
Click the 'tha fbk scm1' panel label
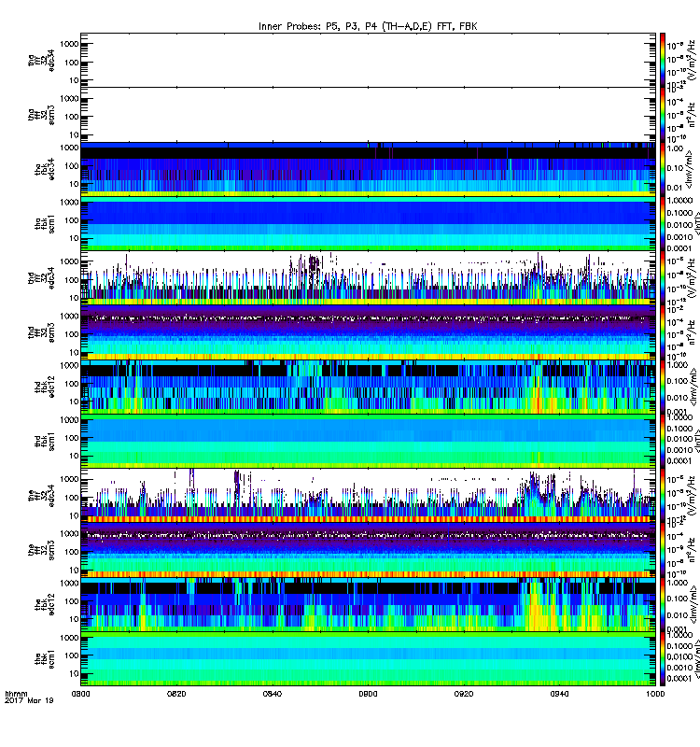point(45,224)
